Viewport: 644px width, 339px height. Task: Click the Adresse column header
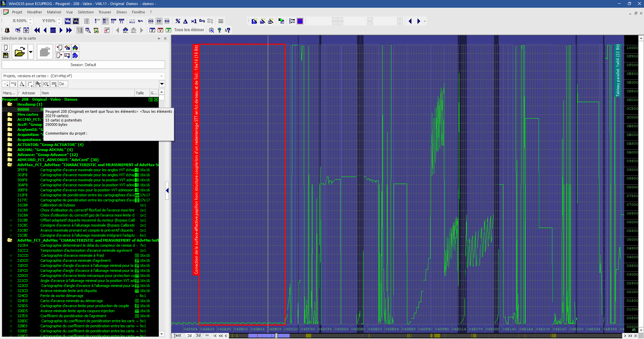click(29, 93)
